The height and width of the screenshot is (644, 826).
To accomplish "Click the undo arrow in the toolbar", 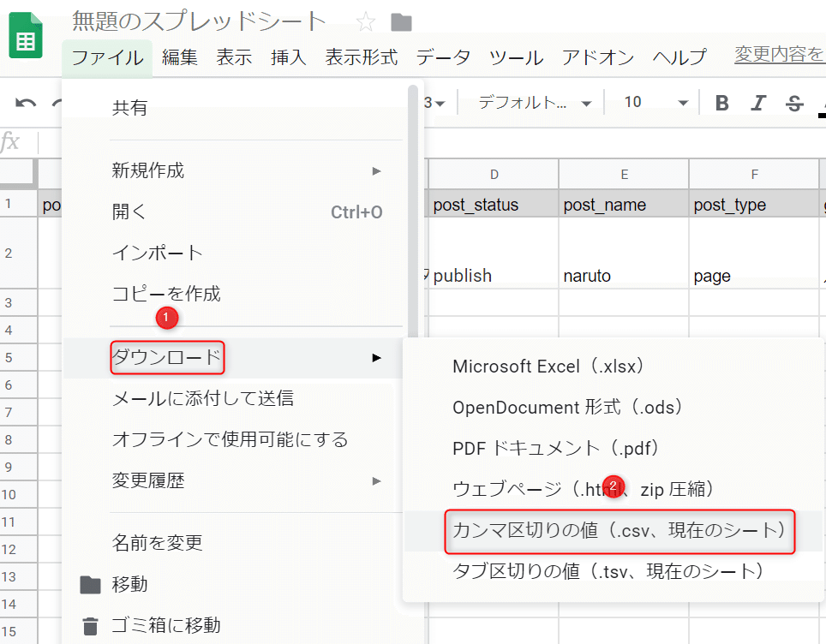I will click(x=26, y=103).
